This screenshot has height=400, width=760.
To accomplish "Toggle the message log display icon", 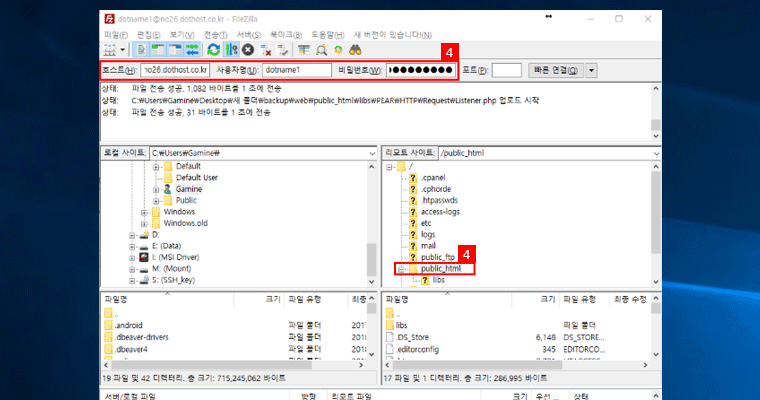I will [143, 49].
